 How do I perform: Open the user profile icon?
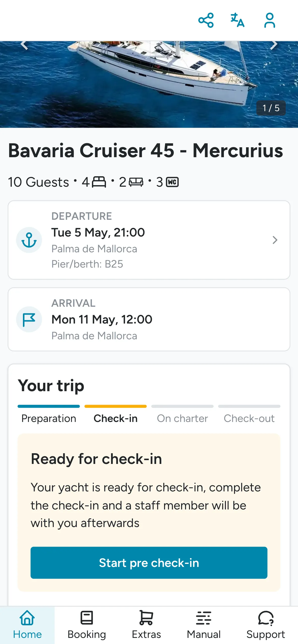coord(269,20)
